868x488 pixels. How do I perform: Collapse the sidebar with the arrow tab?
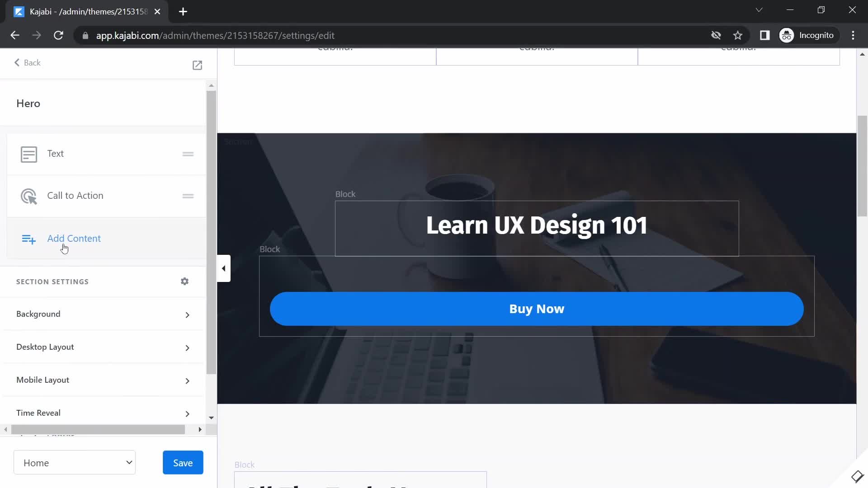[224, 268]
